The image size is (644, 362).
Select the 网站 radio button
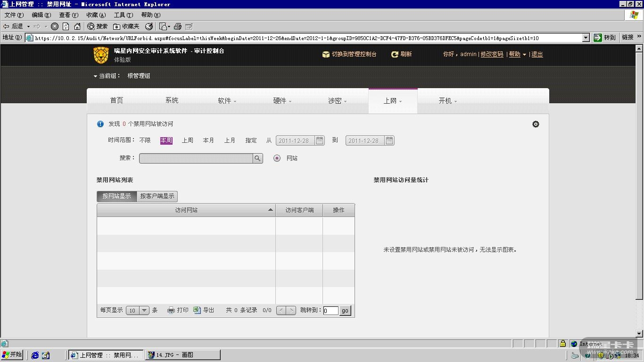(277, 158)
